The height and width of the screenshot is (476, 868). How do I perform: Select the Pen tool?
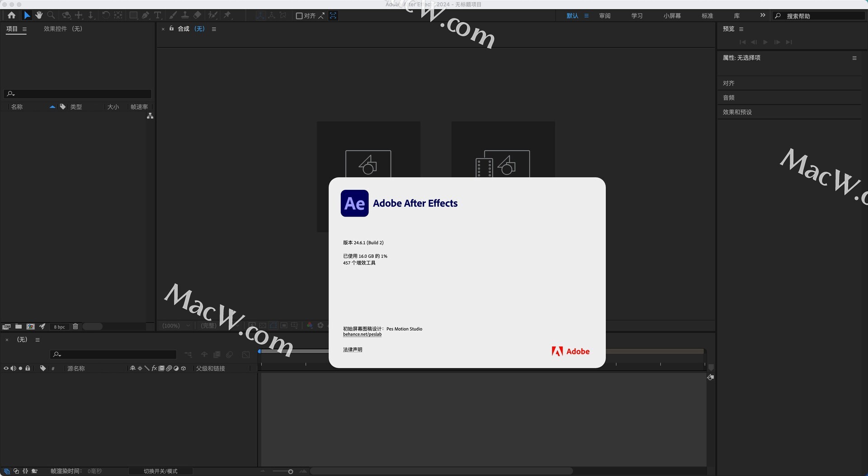146,15
